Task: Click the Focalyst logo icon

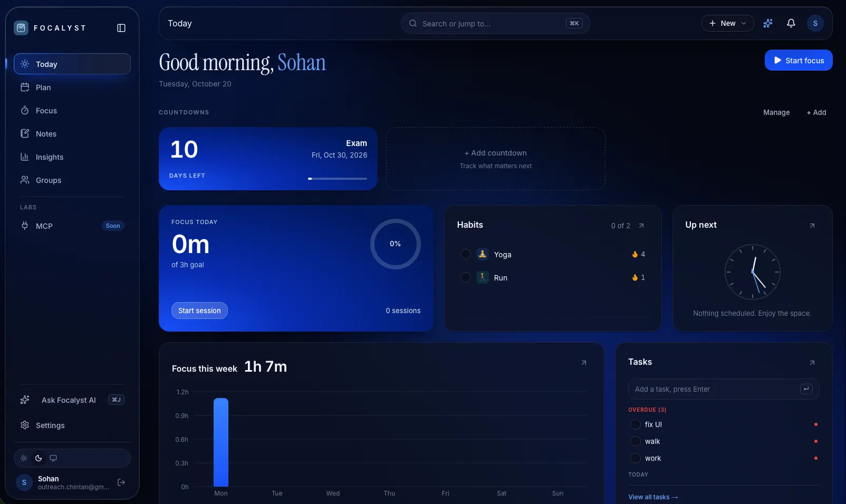Action: [x=21, y=28]
